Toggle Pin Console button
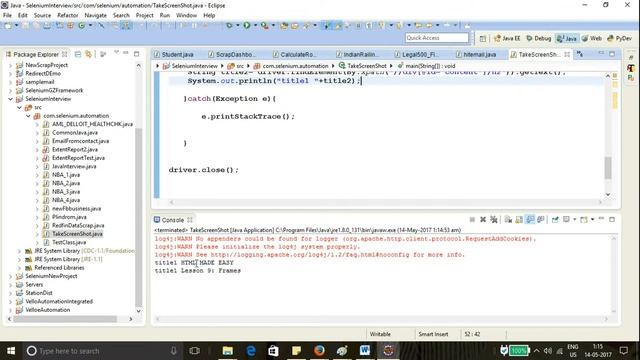Image resolution: width=640 pixels, height=360 pixels. 555,220
